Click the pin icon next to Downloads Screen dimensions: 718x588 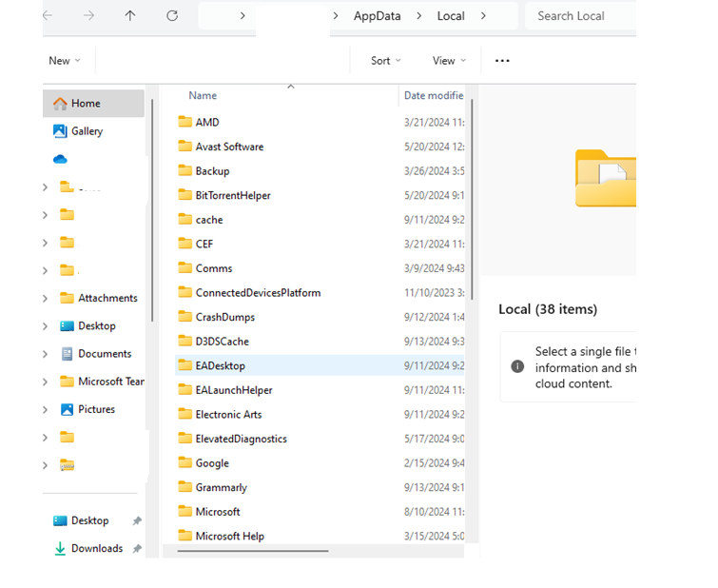(137, 549)
